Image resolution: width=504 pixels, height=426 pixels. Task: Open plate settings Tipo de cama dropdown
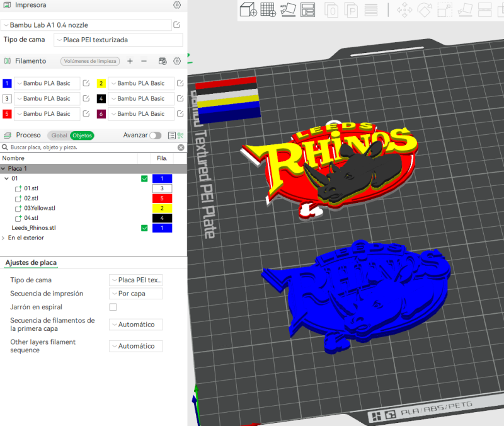(x=135, y=280)
